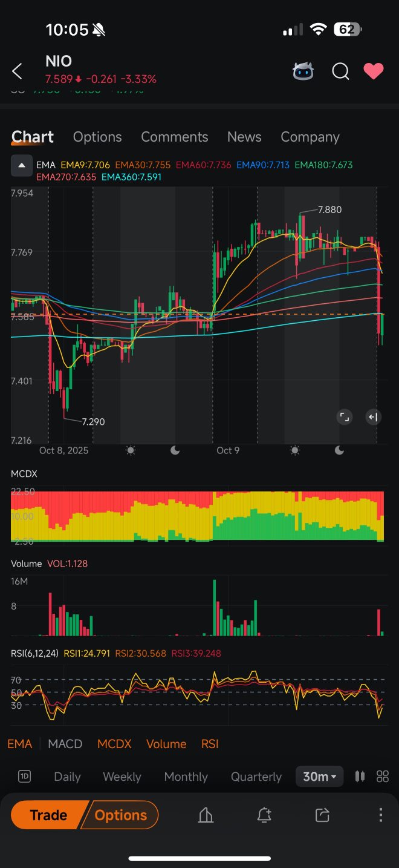This screenshot has width=399, height=868.
Task: Click the NIO ticker title
Action: point(59,61)
